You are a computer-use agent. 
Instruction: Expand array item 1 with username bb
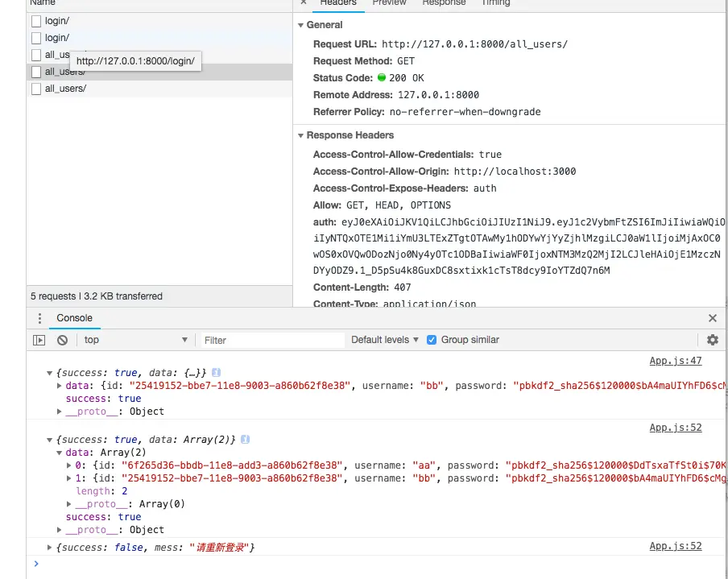[69, 478]
